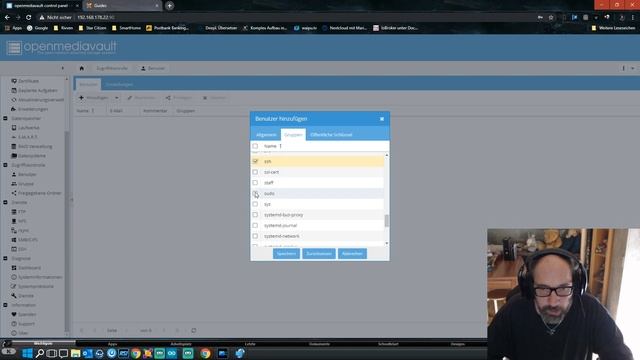
Task: Open Laufwerke disk icon
Action: pyautogui.click(x=14, y=128)
